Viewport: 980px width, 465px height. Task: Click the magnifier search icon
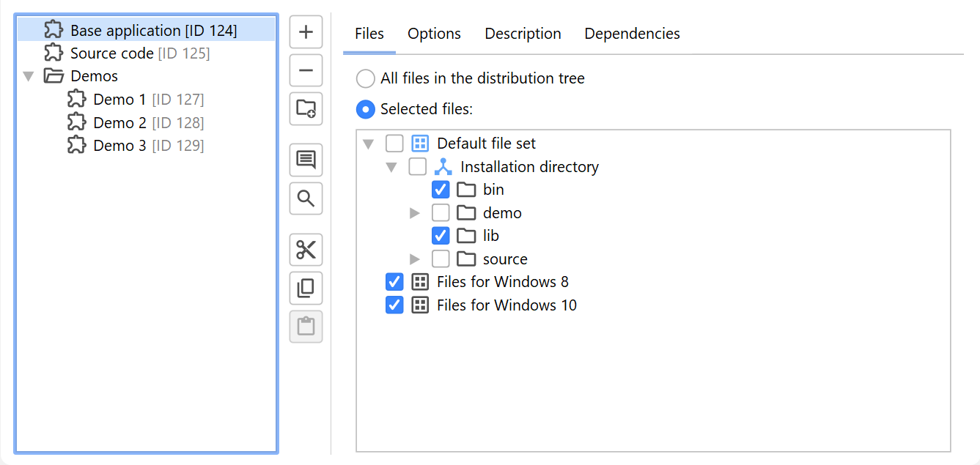(306, 198)
